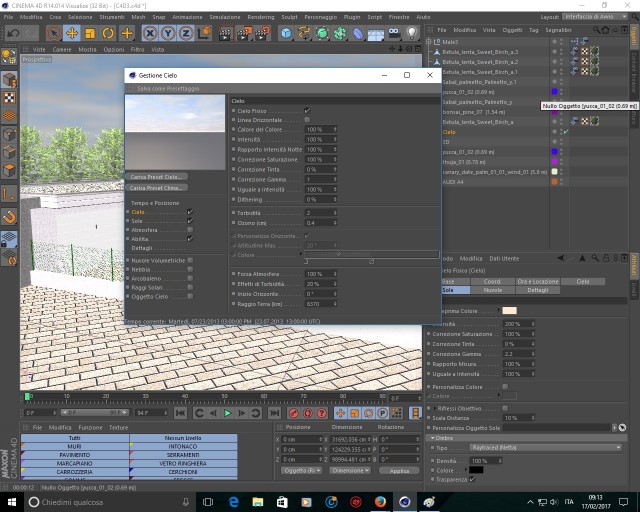Add a cube primitive object

(x=286, y=33)
